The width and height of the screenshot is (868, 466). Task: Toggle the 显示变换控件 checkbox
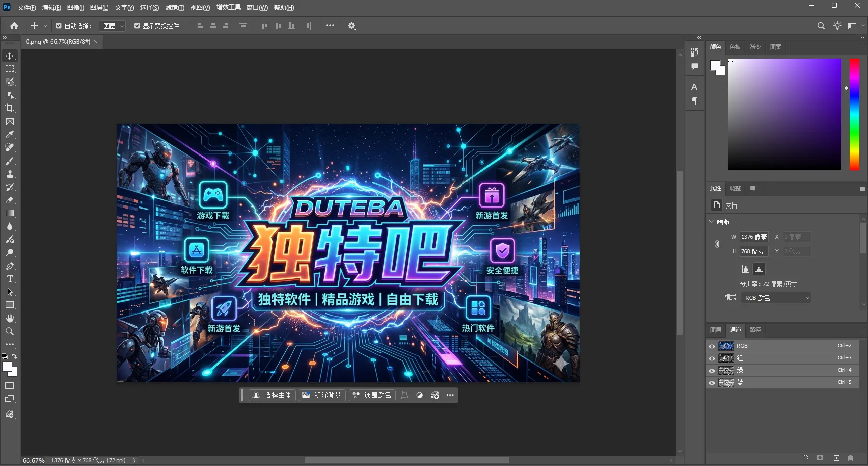click(x=137, y=26)
